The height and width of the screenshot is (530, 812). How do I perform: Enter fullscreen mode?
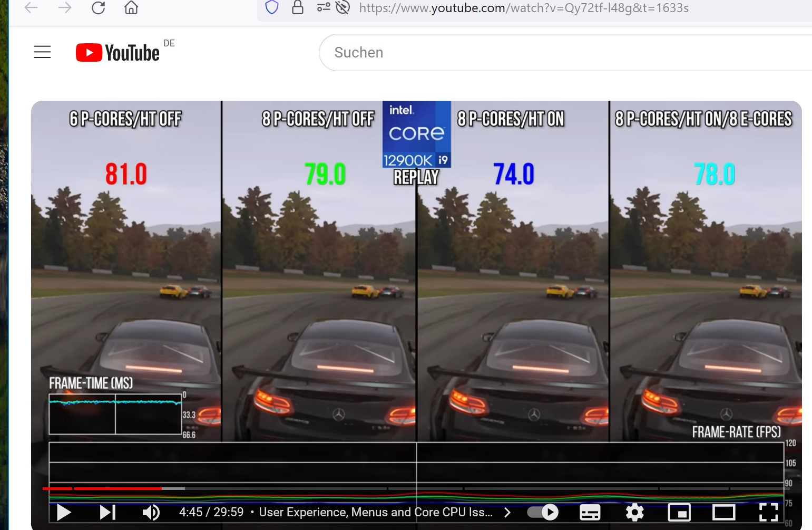769,512
